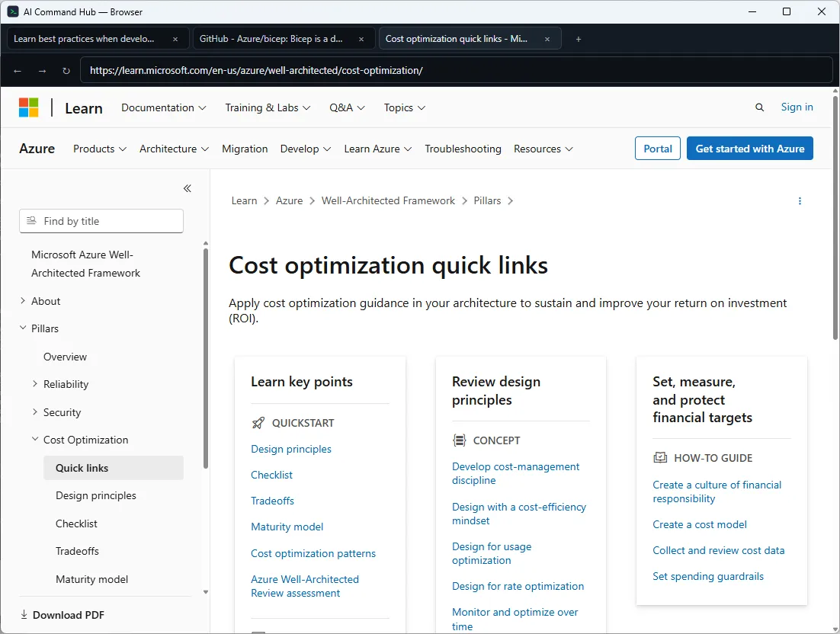Expand the Reliability tree node
Image resolution: width=840 pixels, height=634 pixels.
click(x=35, y=384)
